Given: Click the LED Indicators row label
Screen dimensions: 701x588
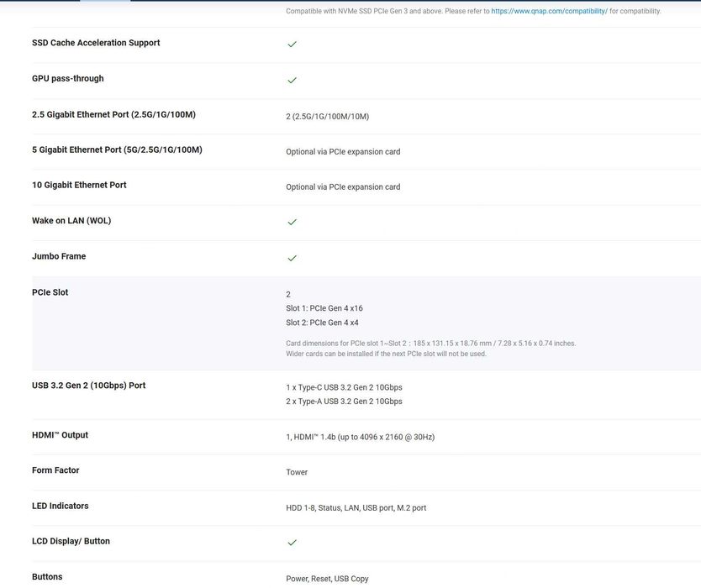Looking at the screenshot, I should click(60, 506).
